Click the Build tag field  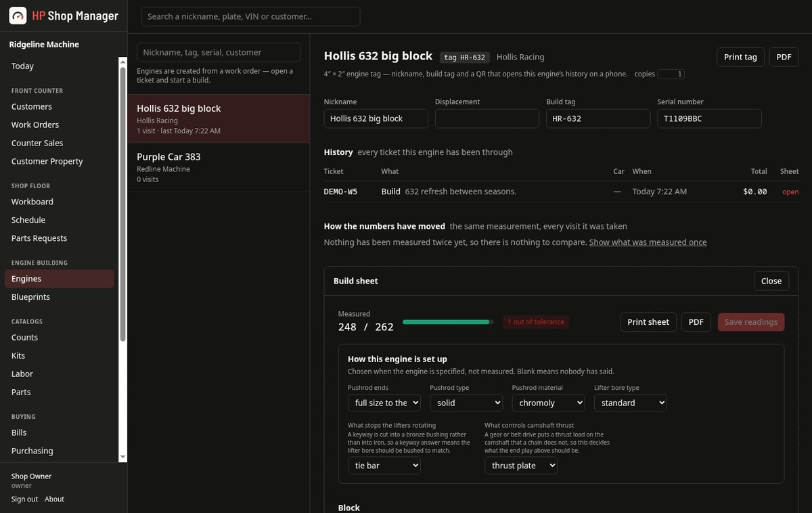click(x=598, y=118)
